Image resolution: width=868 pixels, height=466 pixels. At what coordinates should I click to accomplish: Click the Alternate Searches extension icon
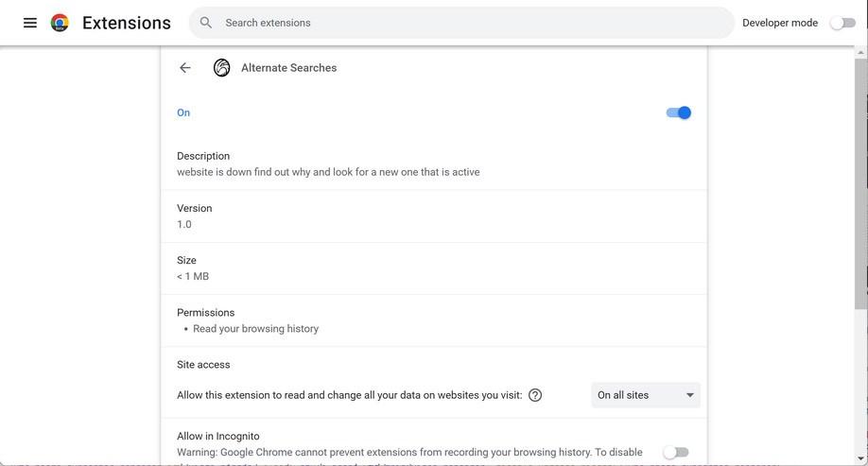[221, 68]
